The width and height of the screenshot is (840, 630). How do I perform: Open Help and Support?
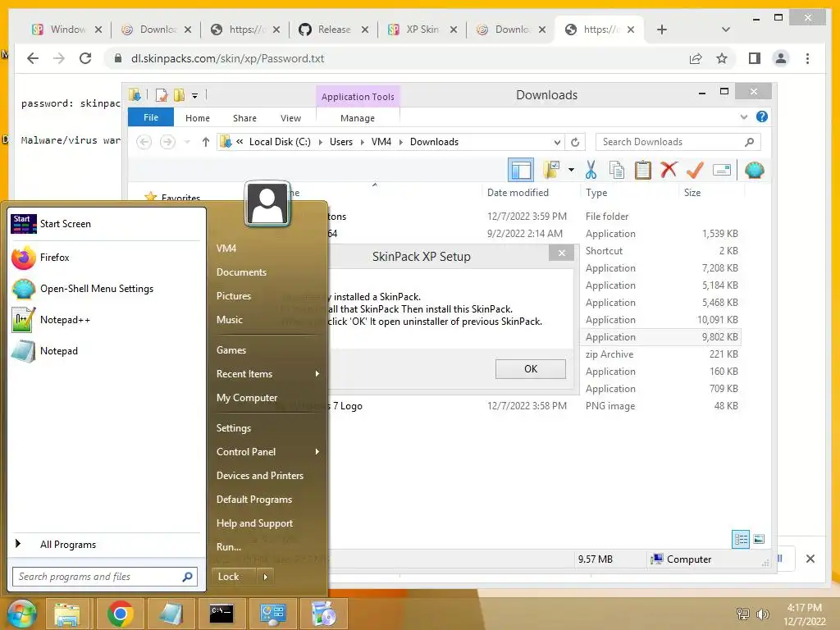(254, 523)
